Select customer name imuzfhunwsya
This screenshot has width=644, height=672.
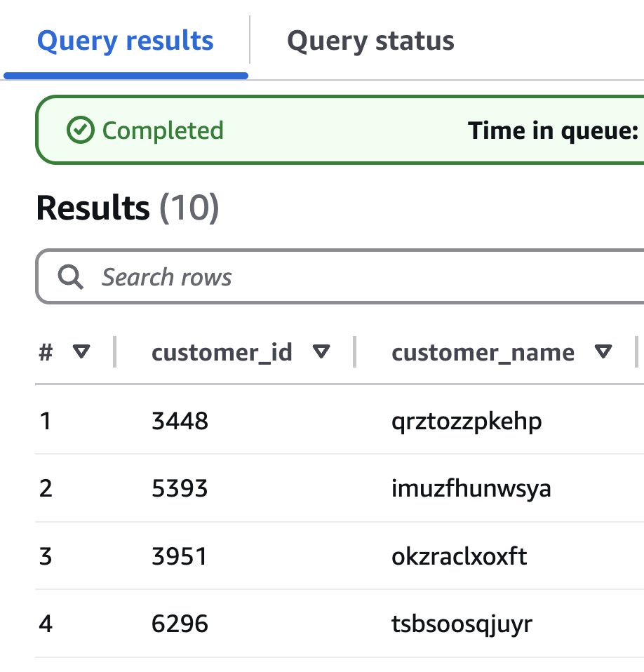tap(471, 490)
